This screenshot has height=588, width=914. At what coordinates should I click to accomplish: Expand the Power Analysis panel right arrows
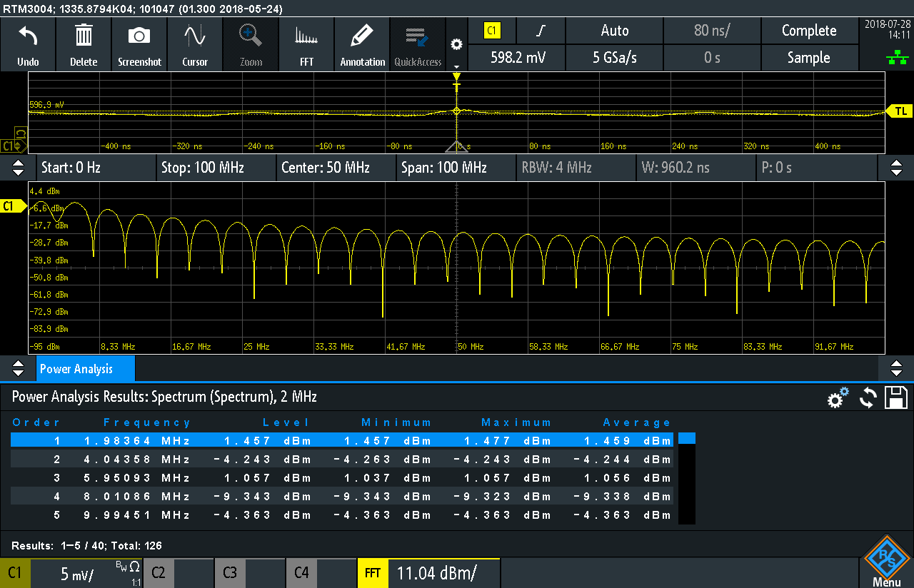click(x=896, y=368)
